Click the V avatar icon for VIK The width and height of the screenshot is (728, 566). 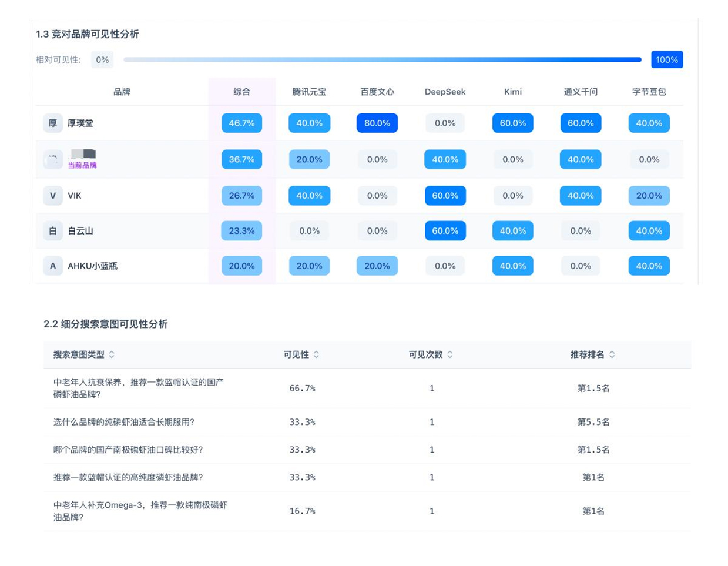(x=53, y=196)
